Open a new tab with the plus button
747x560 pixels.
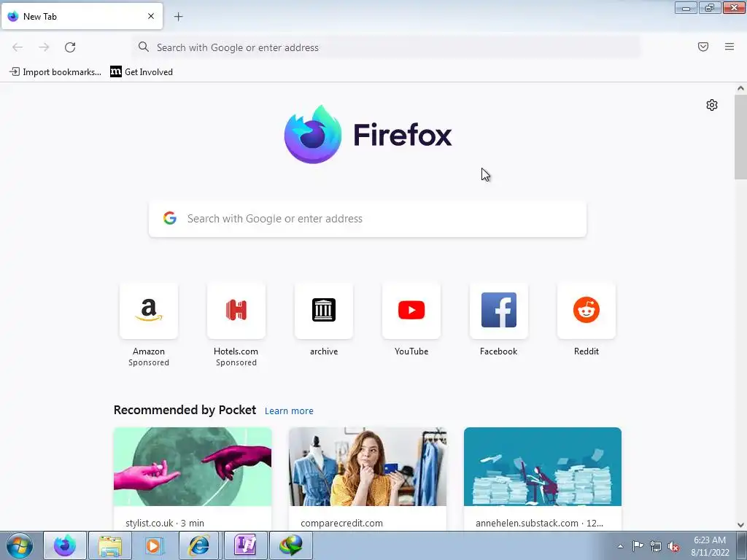pyautogui.click(x=178, y=17)
